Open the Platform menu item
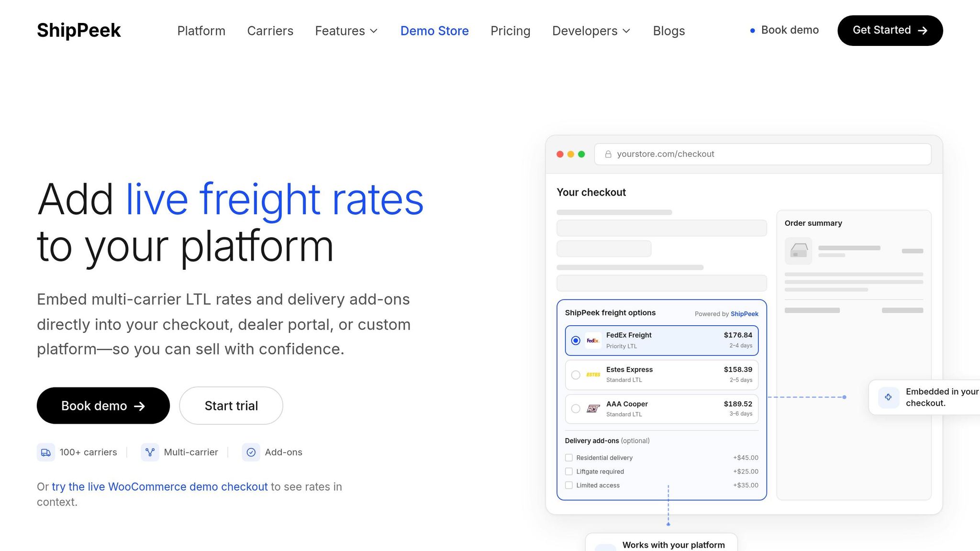Image resolution: width=980 pixels, height=551 pixels. [201, 31]
